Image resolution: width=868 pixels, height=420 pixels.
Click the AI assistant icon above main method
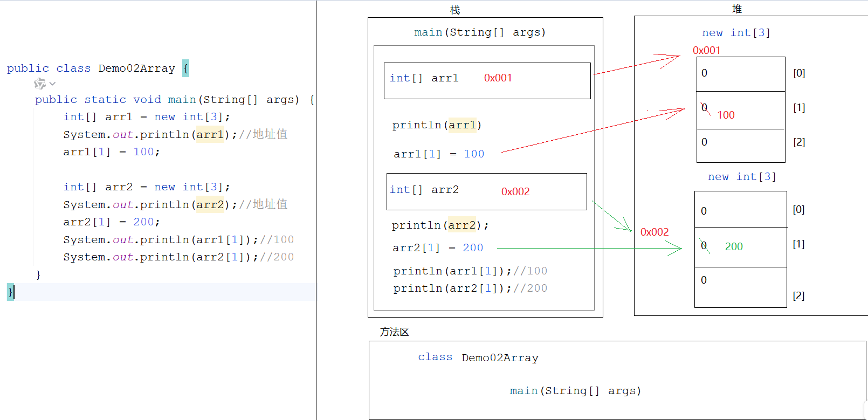click(40, 84)
